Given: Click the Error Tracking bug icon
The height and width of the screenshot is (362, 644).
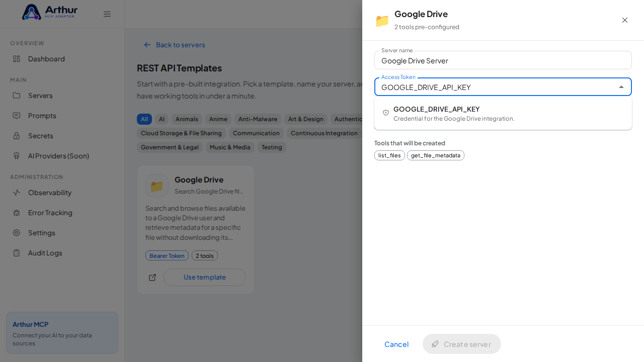Looking at the screenshot, I should (17, 213).
